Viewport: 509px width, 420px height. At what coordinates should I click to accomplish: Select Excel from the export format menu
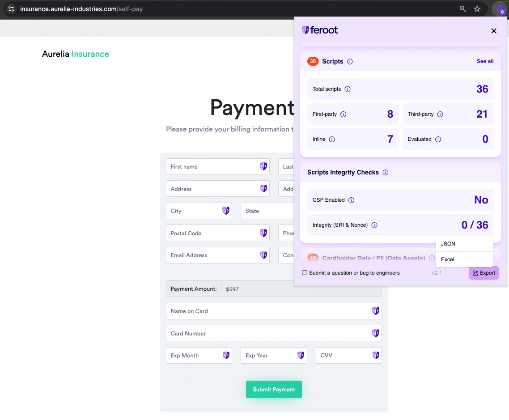pyautogui.click(x=448, y=259)
